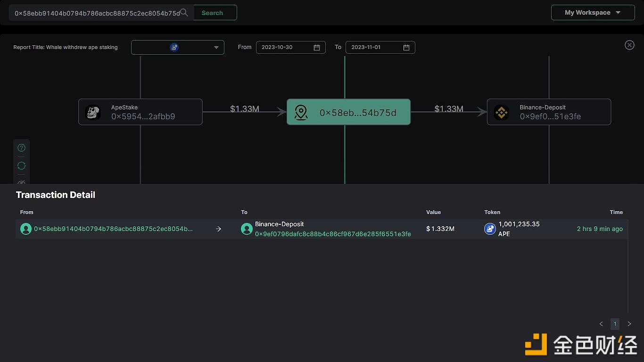Open the 0x9ef0796d... recipient address link
644x362 pixels.
click(333, 234)
